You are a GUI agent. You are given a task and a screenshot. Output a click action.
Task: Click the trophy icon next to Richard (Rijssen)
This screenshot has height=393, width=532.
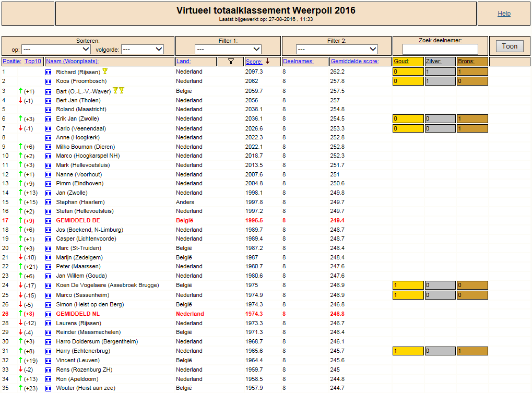pos(105,71)
